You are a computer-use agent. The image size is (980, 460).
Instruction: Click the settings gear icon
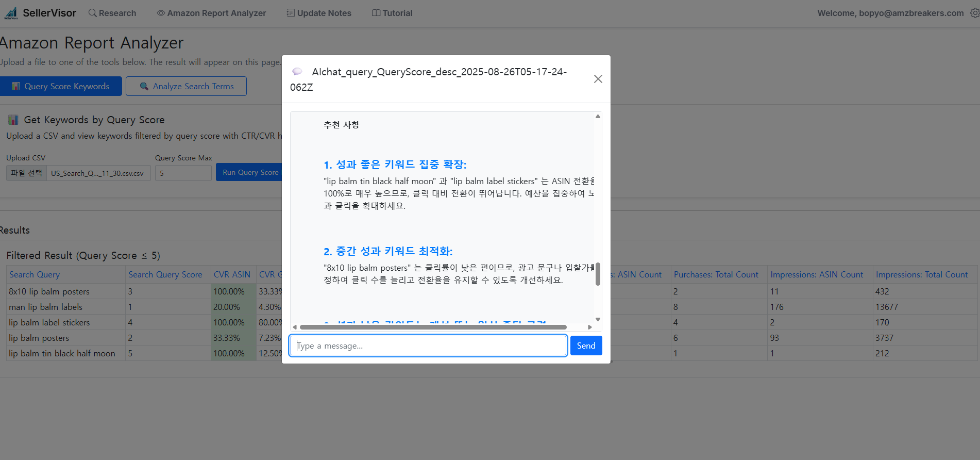pos(974,13)
